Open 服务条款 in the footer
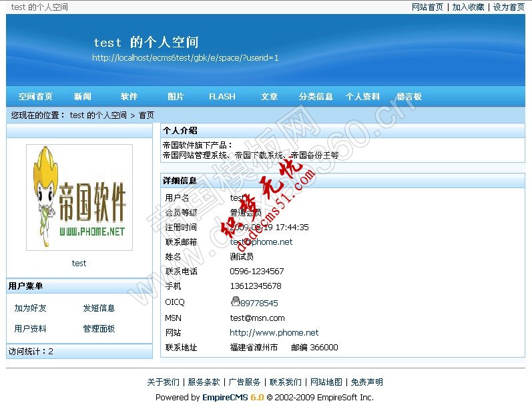Screen dimensions: 532x407 click(204, 382)
